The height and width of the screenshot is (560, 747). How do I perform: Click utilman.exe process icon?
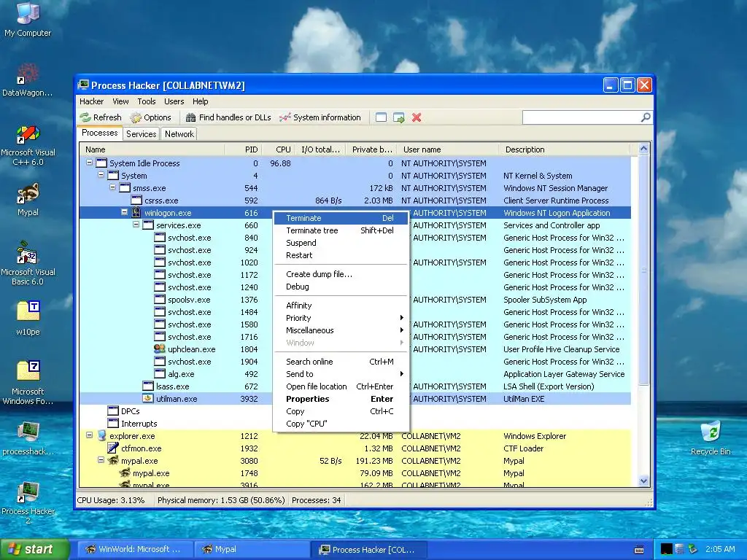147,398
